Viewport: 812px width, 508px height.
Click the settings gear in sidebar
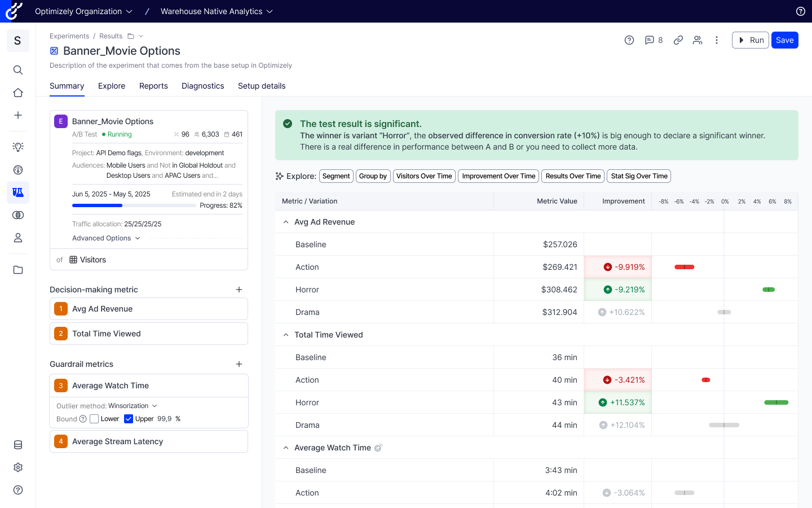tap(18, 467)
